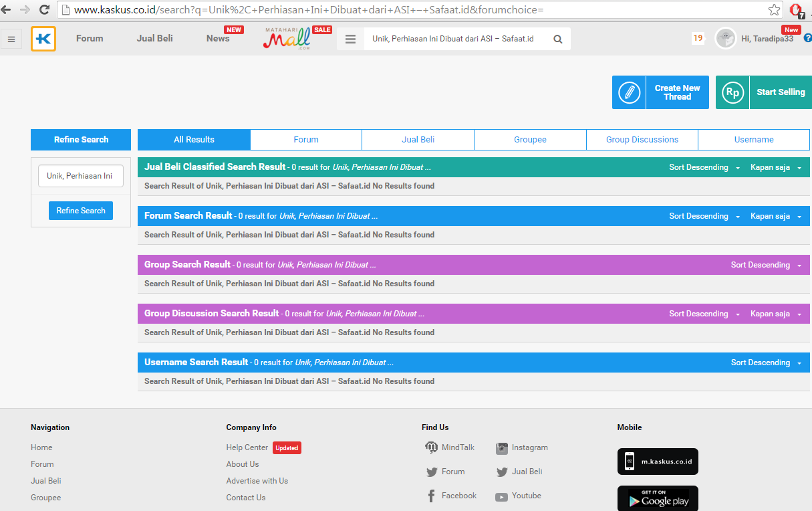Open the search category hamburger icon
This screenshot has height=511, width=812.
pos(350,39)
